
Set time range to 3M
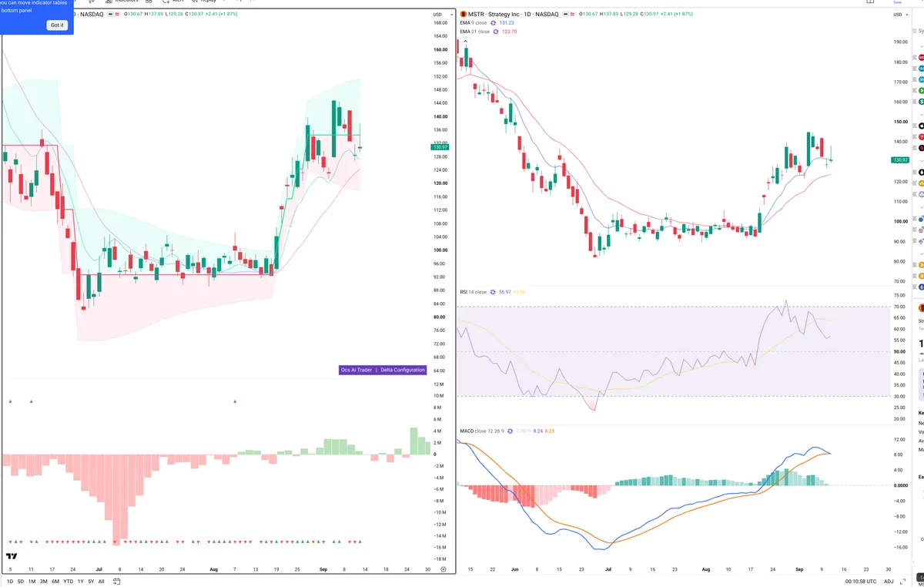coord(43,582)
